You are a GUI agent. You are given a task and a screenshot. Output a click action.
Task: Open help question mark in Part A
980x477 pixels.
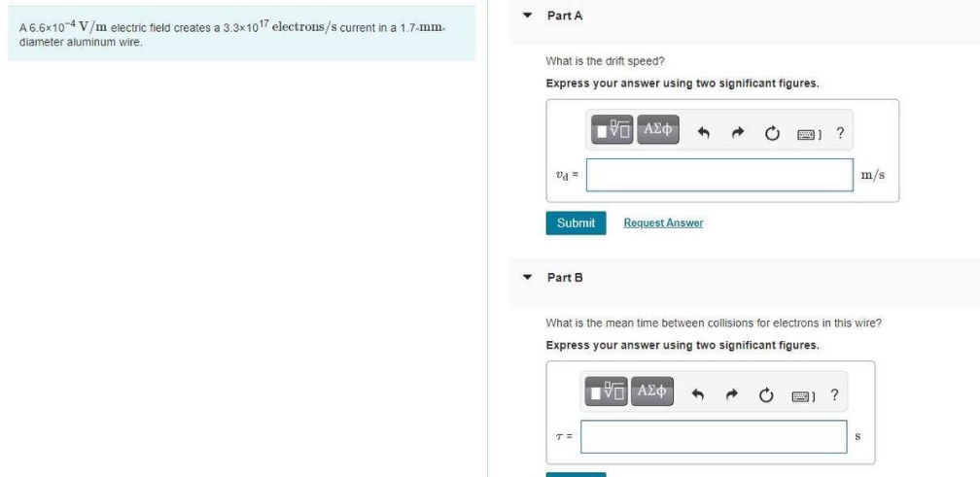pyautogui.click(x=841, y=132)
